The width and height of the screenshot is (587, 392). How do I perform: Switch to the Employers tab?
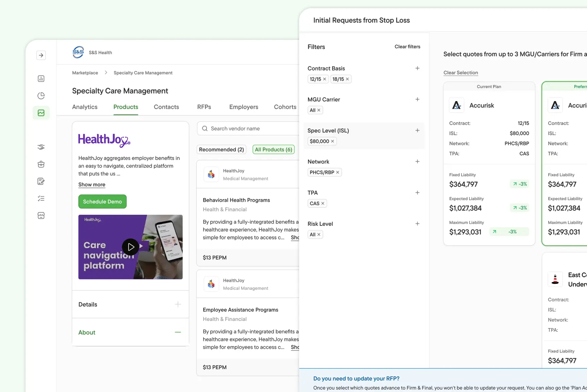[x=244, y=107]
